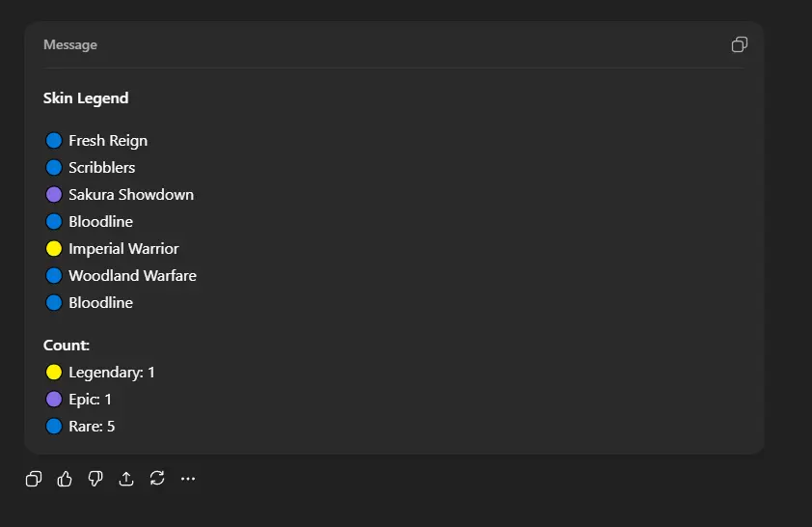Viewport: 812px width, 527px height.
Task: Click the blue circle beside Fresh Reign
Action: (54, 141)
